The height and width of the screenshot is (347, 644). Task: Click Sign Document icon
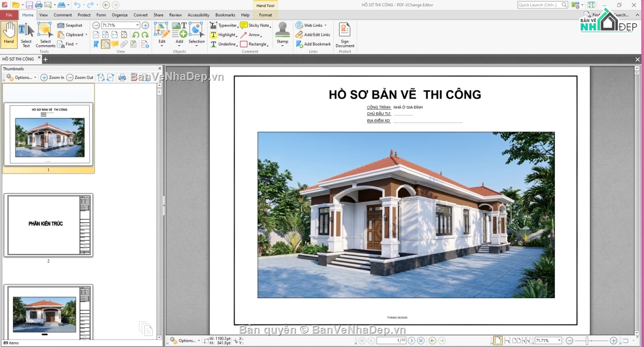[x=345, y=29]
